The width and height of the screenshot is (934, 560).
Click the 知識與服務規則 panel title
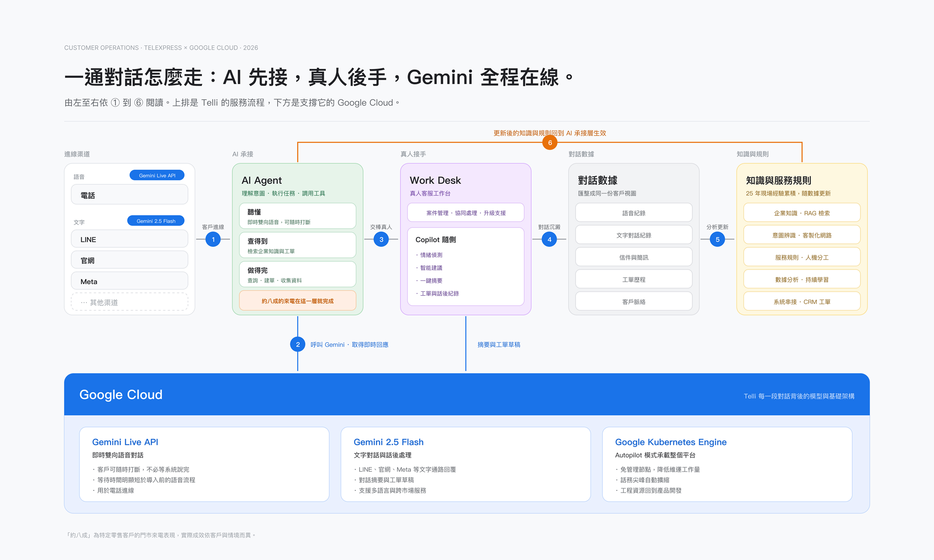click(778, 180)
